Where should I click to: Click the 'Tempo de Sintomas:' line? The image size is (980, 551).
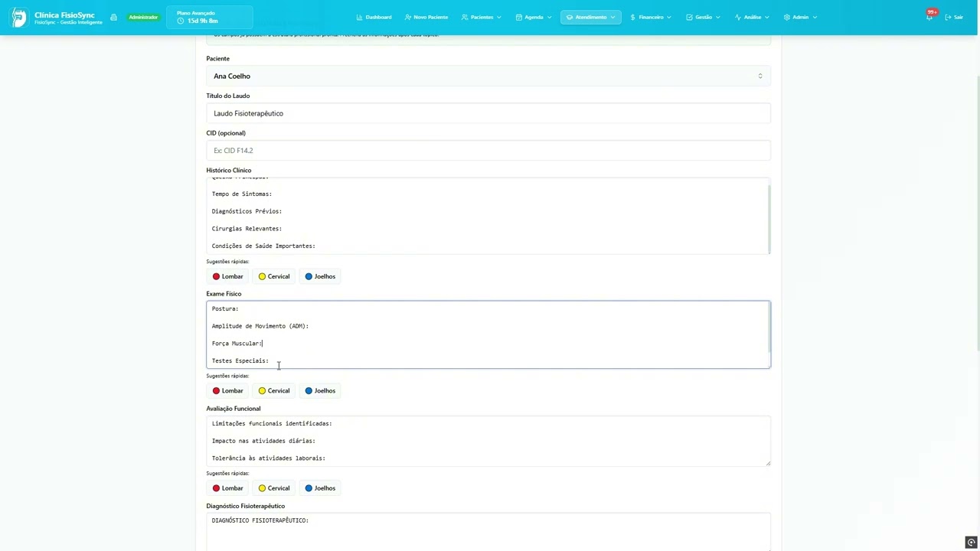pos(242,194)
